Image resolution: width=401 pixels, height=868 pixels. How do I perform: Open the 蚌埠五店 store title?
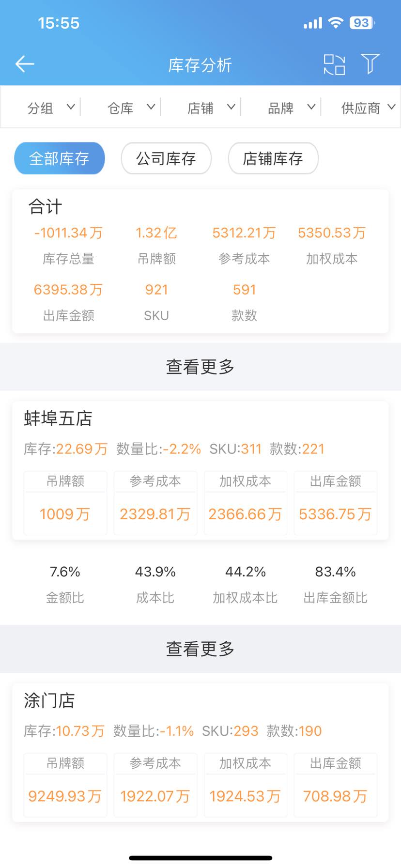pyautogui.click(x=58, y=418)
